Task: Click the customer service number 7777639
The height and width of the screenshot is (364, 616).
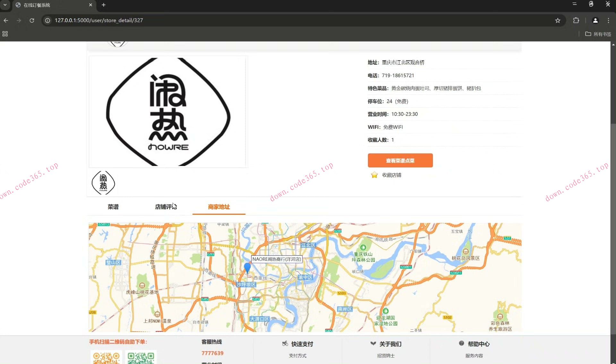Action: pyautogui.click(x=212, y=353)
